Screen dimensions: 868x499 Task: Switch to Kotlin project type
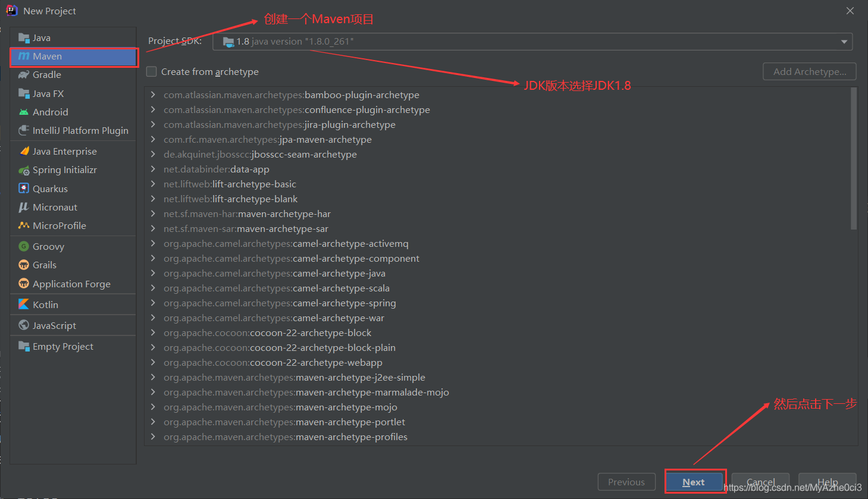pos(73,305)
